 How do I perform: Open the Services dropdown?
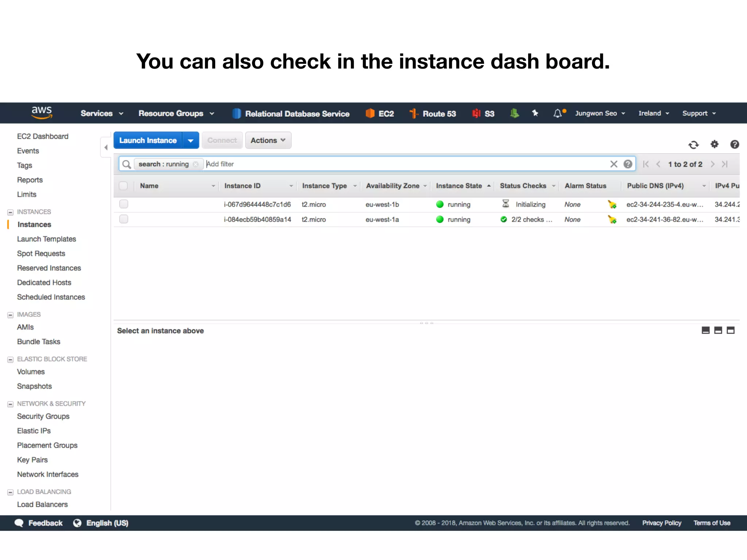pyautogui.click(x=102, y=113)
